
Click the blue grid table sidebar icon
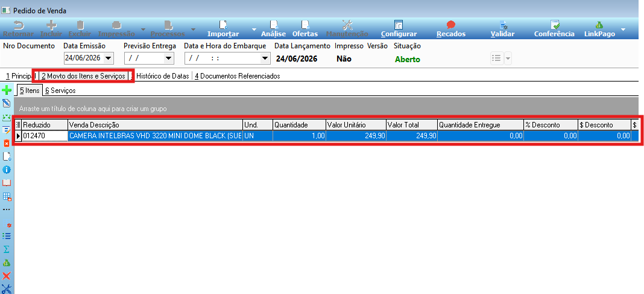[7, 196]
